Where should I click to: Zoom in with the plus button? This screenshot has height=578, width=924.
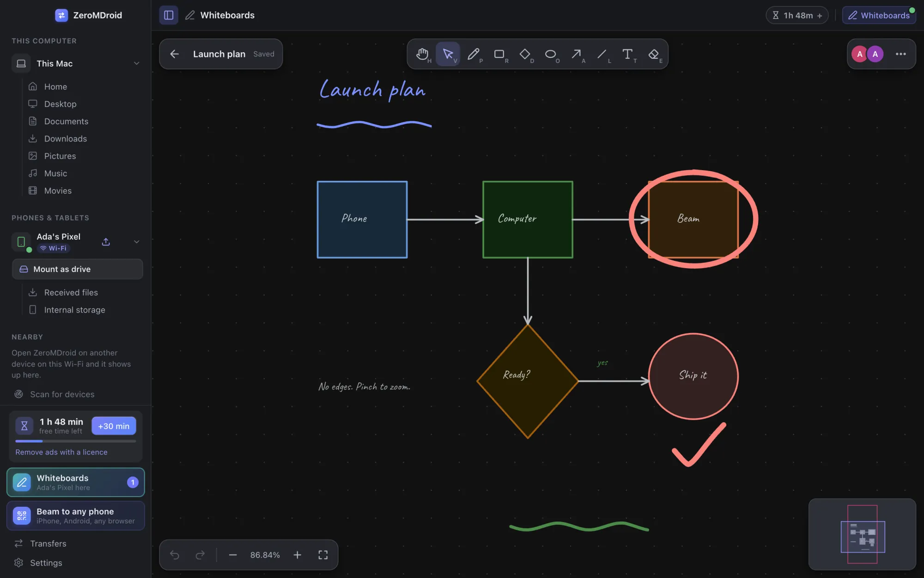298,555
